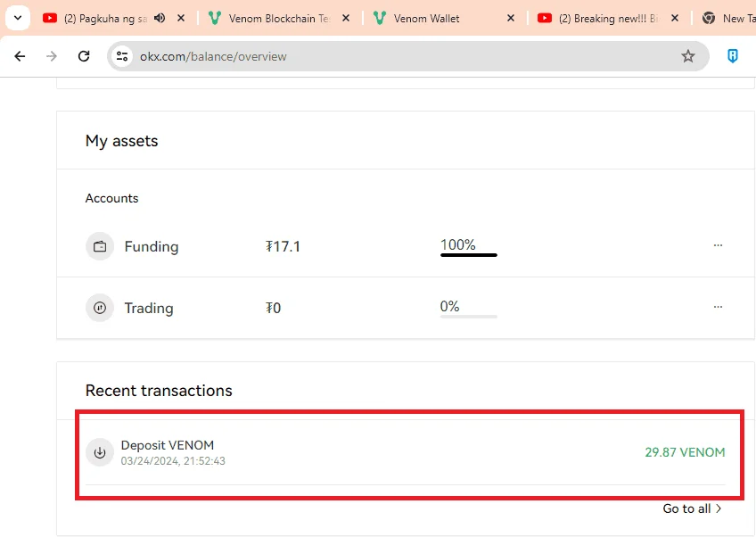The width and height of the screenshot is (756, 537).
Task: Open the Funding row more options menu
Action: 718,245
